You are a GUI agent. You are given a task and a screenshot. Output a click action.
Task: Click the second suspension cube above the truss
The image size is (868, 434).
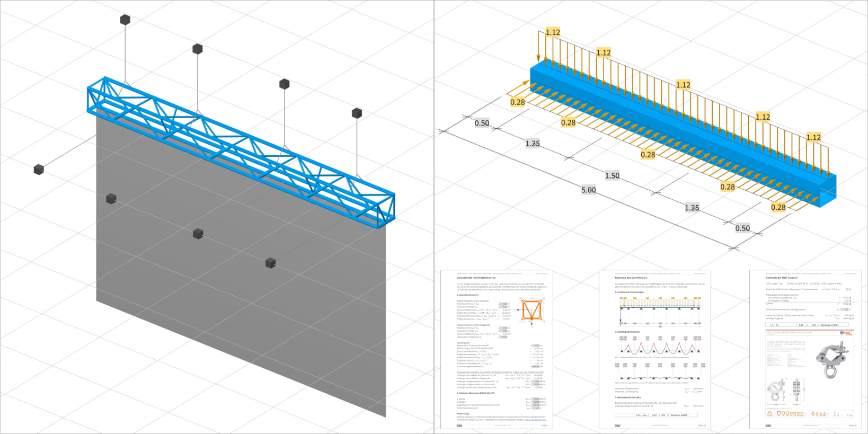click(x=198, y=49)
